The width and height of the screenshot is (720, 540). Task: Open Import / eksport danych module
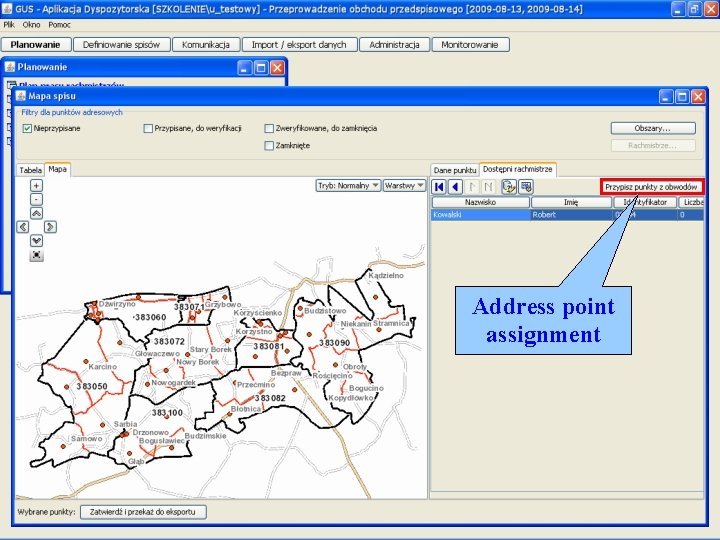coord(299,45)
